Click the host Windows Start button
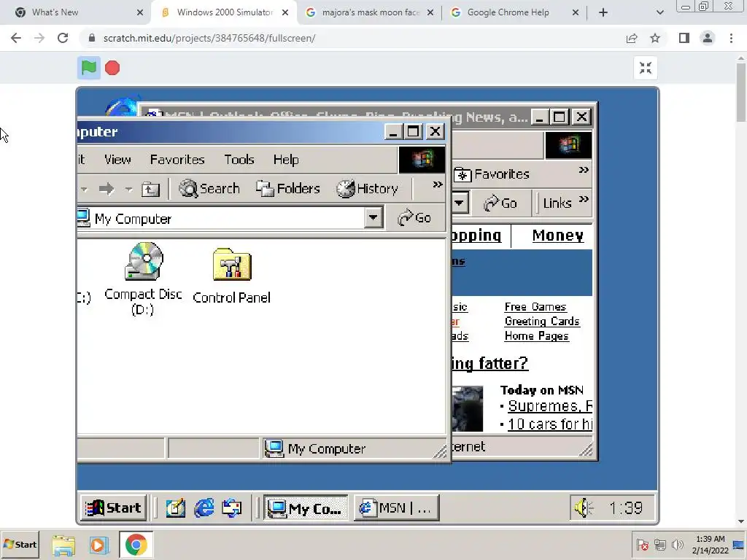 click(x=20, y=544)
